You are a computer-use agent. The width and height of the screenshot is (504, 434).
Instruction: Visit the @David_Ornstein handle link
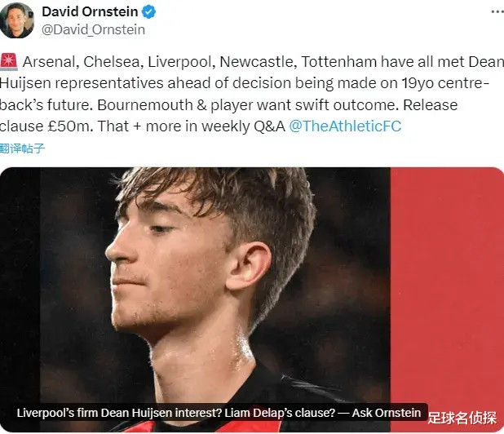point(93,30)
